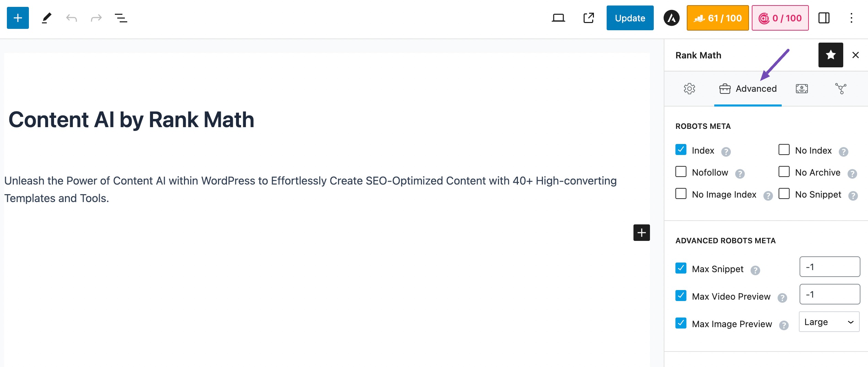Open the Max Image Preview Large dropdown
The height and width of the screenshot is (367, 868).
[x=829, y=322]
